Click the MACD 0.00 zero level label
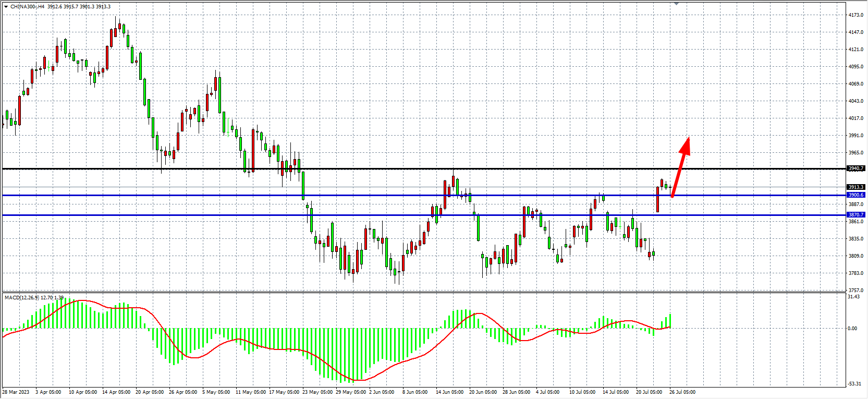Screen dimensions: 868x399 click(852, 329)
